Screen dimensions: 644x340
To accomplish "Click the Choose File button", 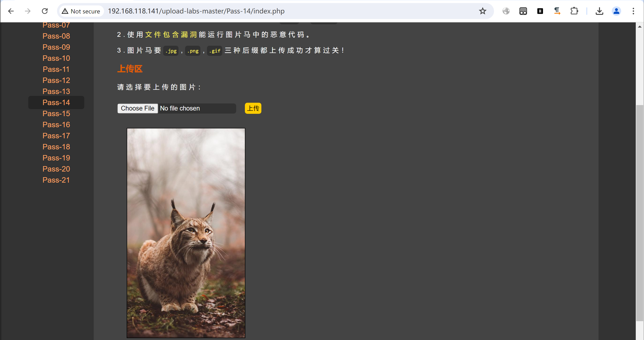I will coord(138,108).
